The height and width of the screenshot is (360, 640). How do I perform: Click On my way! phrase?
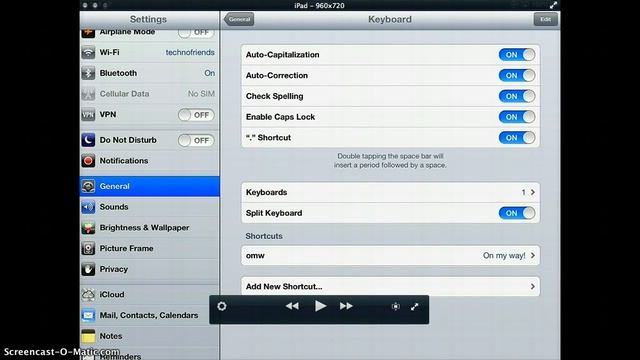pyautogui.click(x=504, y=256)
